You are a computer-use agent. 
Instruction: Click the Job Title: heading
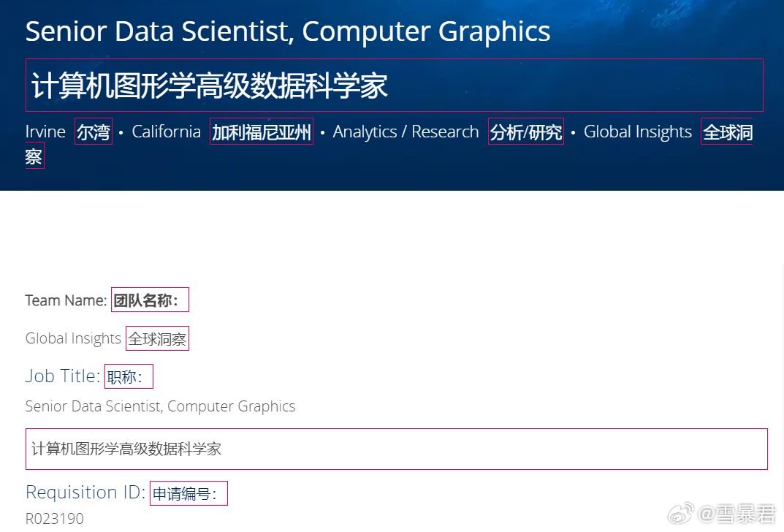[63, 376]
